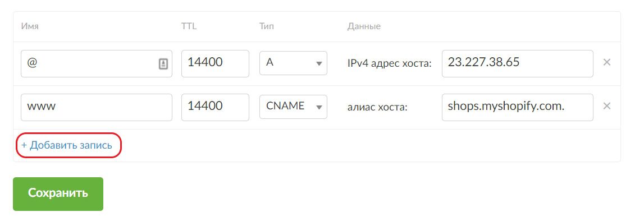The image size is (644, 221).
Task: Click the green 'Сохранить' button
Action: coord(58,194)
